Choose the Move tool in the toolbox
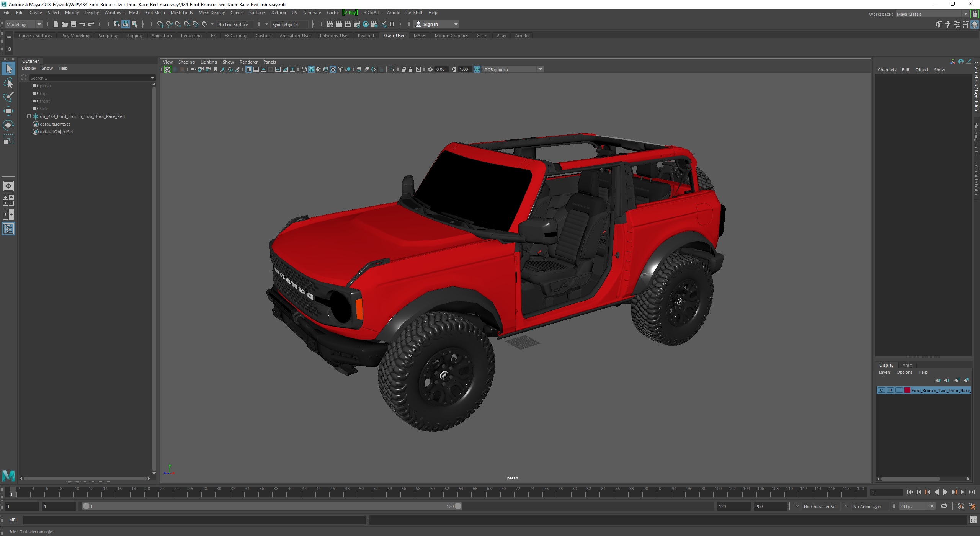This screenshot has height=536, width=980. [8, 111]
